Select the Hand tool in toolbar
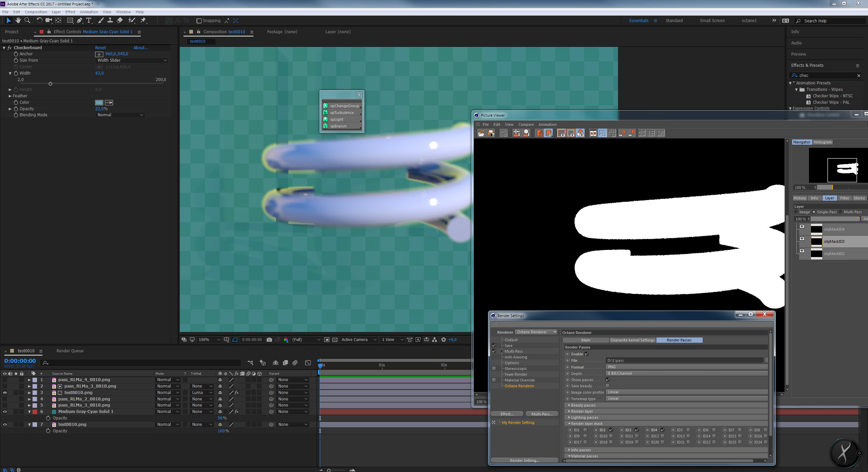868x472 pixels. [x=18, y=20]
